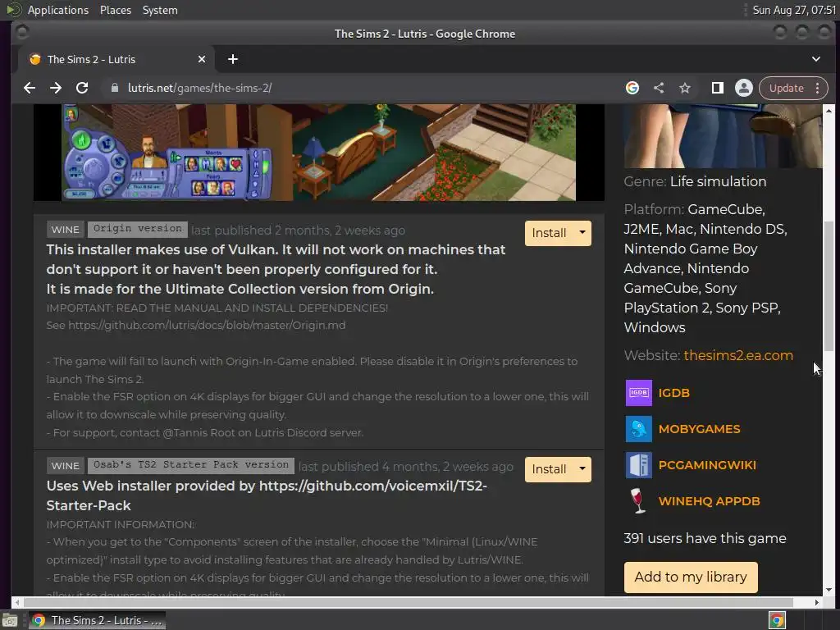840x630 pixels.
Task: Focus the address bar URL
Action: (x=364, y=88)
